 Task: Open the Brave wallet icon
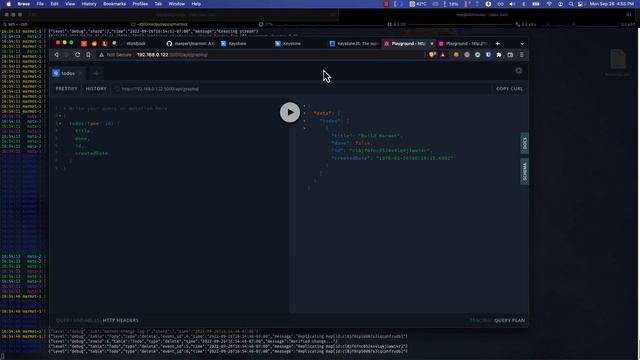(510, 55)
